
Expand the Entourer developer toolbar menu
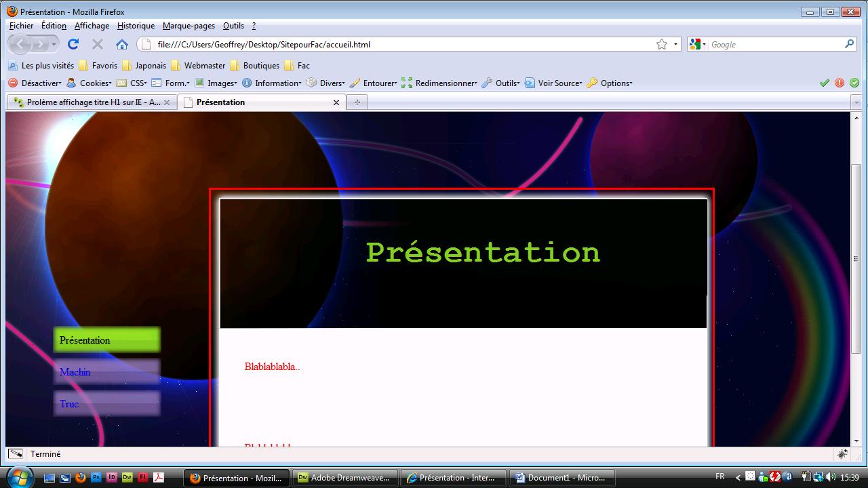point(373,83)
